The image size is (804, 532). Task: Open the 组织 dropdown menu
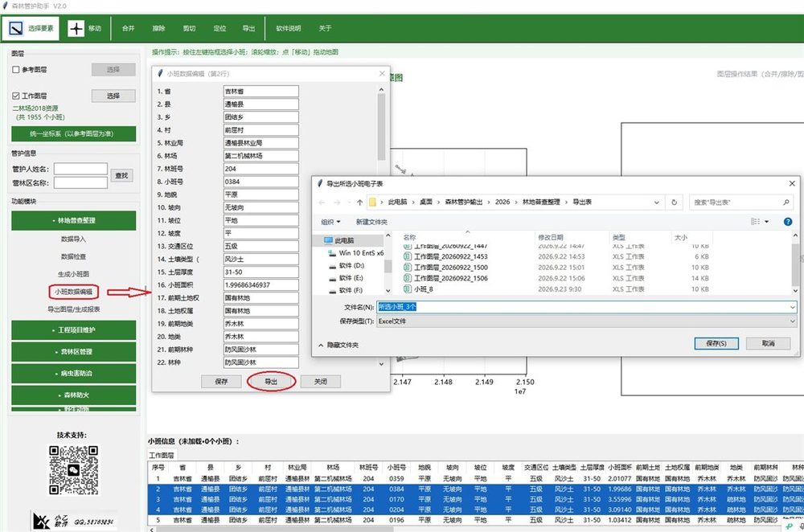[x=330, y=222]
